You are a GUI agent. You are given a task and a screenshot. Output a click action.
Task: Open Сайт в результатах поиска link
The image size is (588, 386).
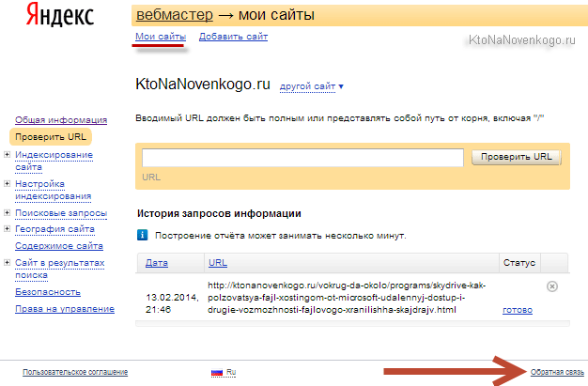pyautogui.click(x=59, y=269)
